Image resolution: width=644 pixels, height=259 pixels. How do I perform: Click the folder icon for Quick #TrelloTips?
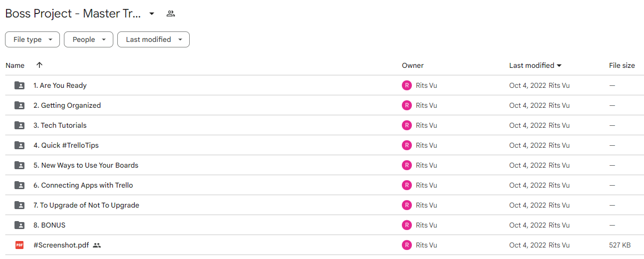(x=19, y=145)
